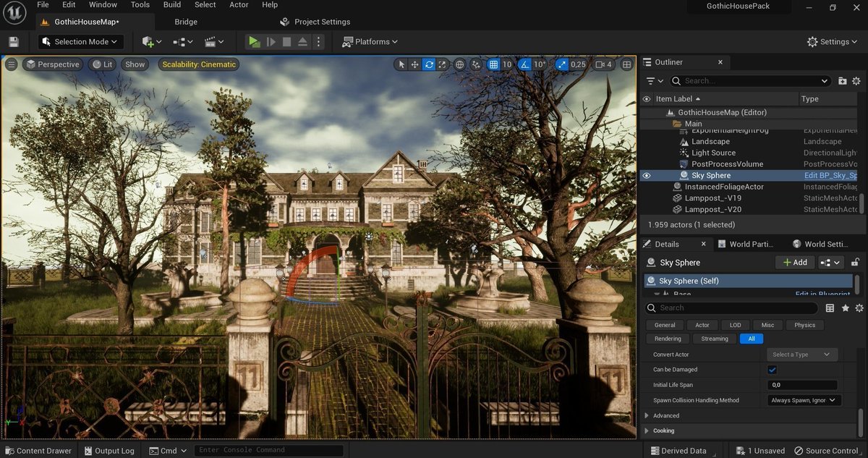Switch to the Scale transform tool
The image size is (868, 458).
click(443, 64)
